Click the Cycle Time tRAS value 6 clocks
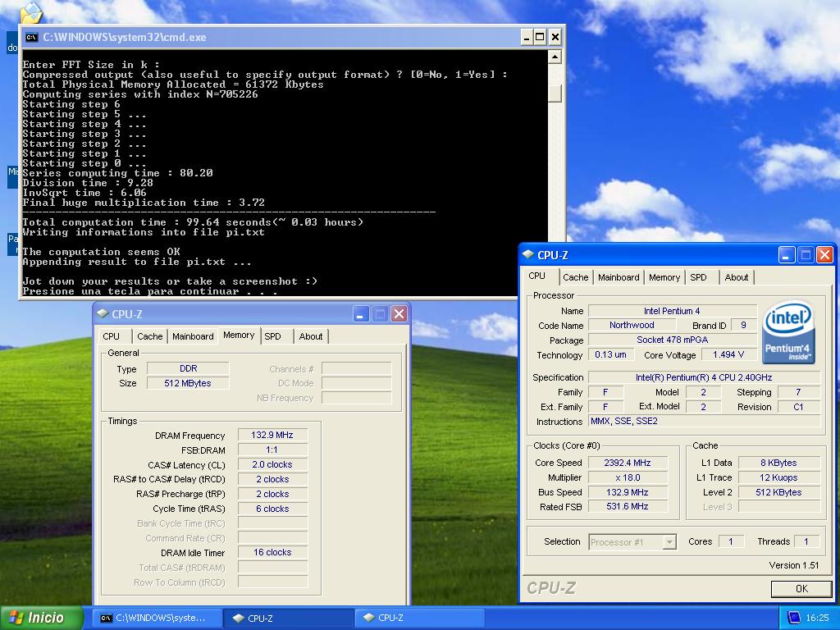The height and width of the screenshot is (630, 840). (272, 509)
